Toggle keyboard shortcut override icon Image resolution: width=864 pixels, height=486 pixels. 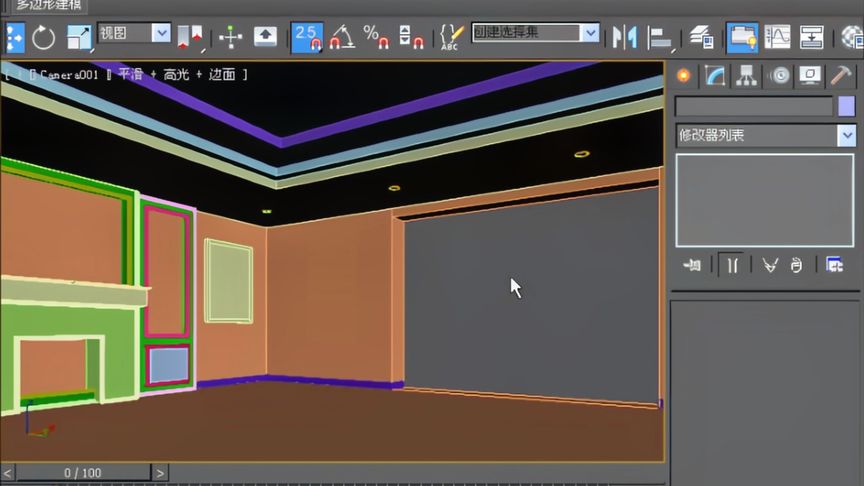265,37
